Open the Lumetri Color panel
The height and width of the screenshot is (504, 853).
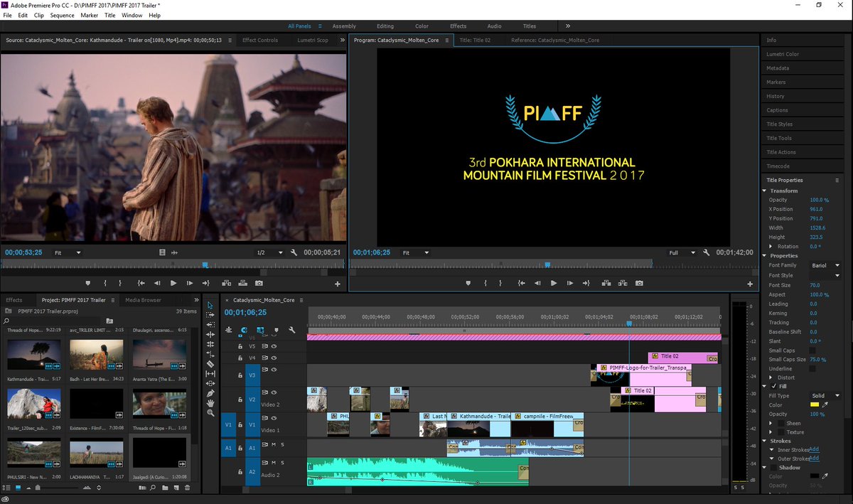click(x=783, y=54)
